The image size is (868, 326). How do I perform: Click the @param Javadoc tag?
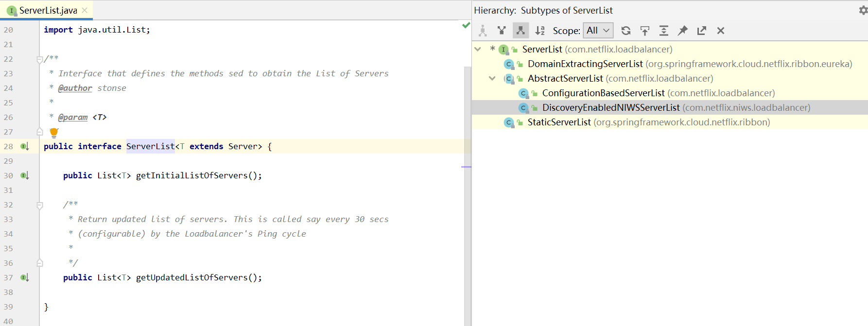point(73,117)
